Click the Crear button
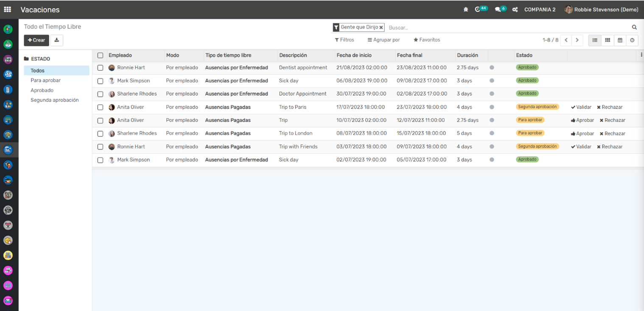Viewport: 644px width, 311px height. pyautogui.click(x=36, y=40)
